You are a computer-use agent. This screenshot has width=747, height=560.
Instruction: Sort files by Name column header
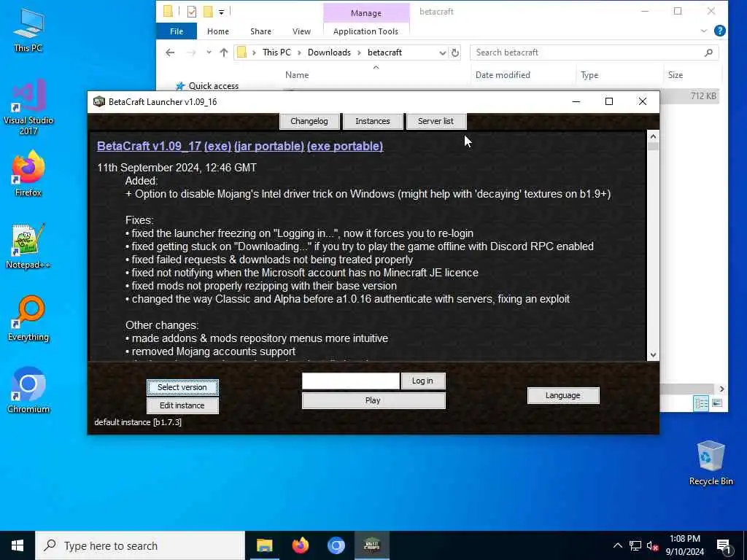click(x=297, y=75)
